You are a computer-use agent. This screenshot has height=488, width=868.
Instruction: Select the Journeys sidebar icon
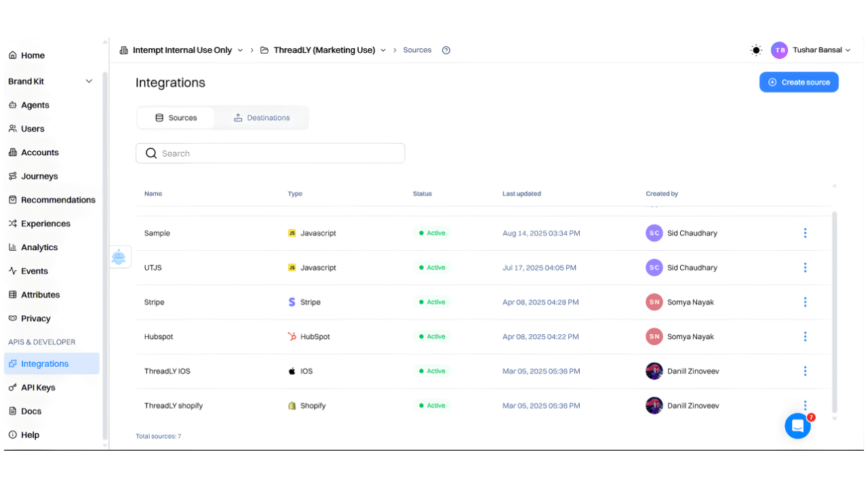pos(39,176)
